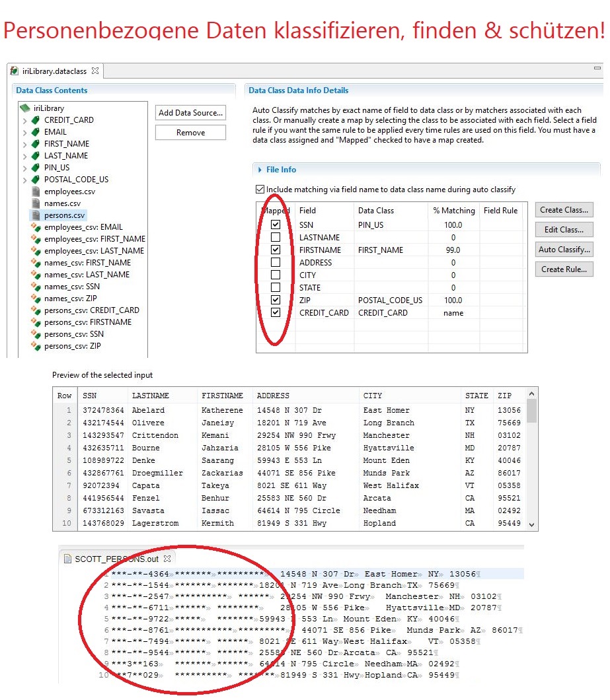Image resolution: width=610 pixels, height=700 pixels.
Task: Close the SCOTT_PERSONS.out tab
Action: click(x=167, y=559)
